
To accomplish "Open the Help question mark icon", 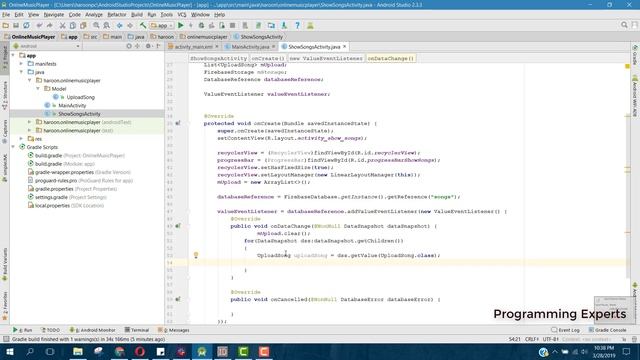I will tap(297, 25).
